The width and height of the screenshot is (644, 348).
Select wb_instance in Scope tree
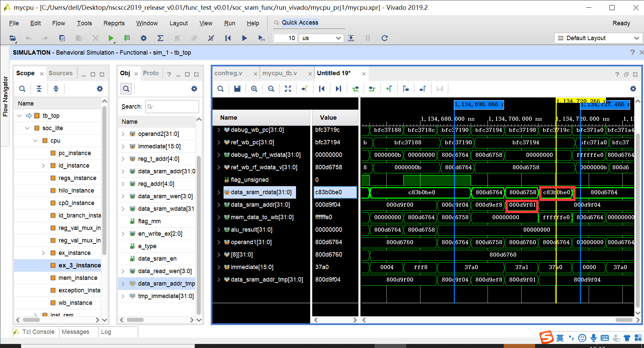[76, 303]
